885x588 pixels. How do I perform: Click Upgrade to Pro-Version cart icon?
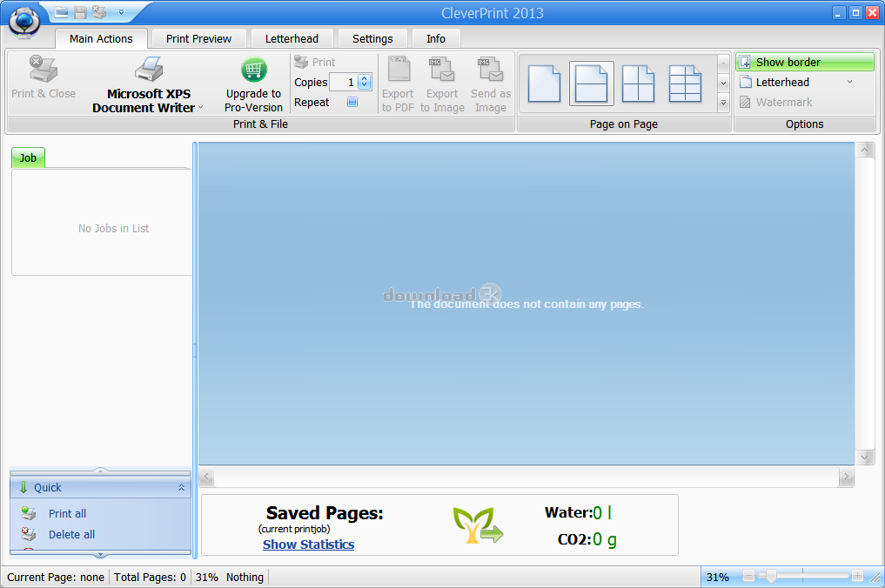254,70
